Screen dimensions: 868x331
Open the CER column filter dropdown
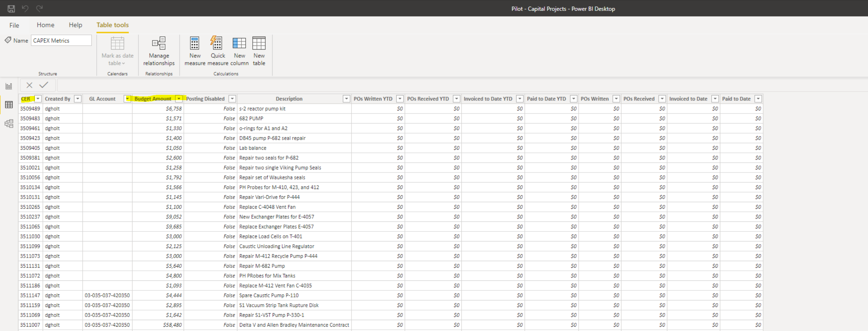38,99
